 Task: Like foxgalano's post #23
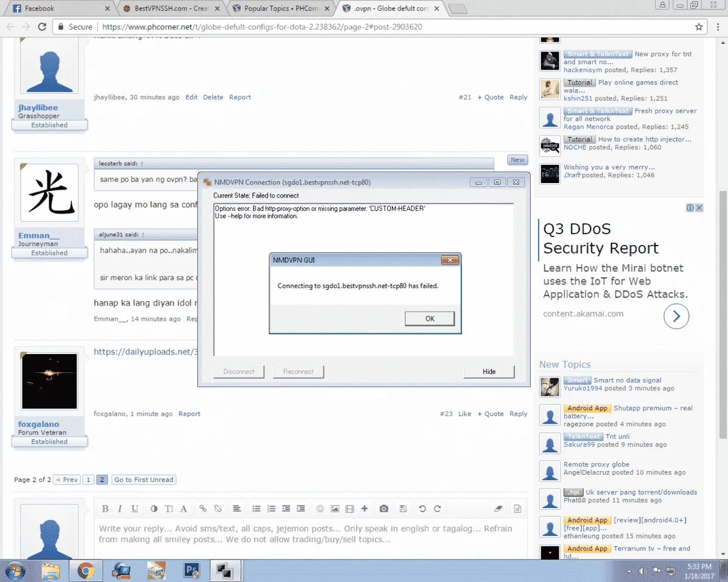click(x=465, y=413)
